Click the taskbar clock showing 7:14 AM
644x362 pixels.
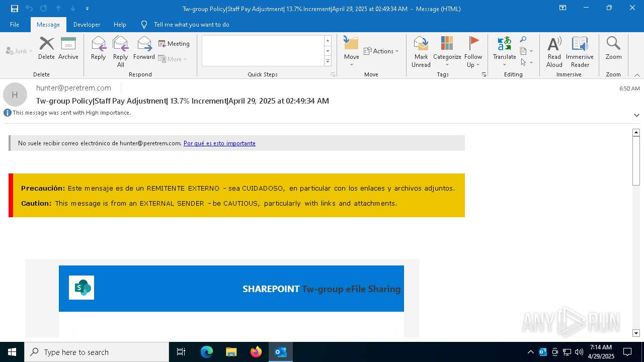(x=601, y=351)
